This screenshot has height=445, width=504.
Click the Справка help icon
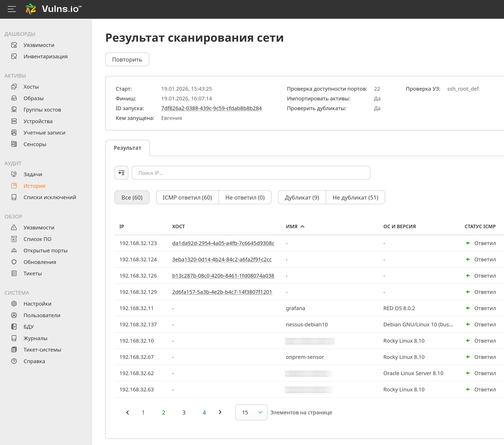(14, 361)
